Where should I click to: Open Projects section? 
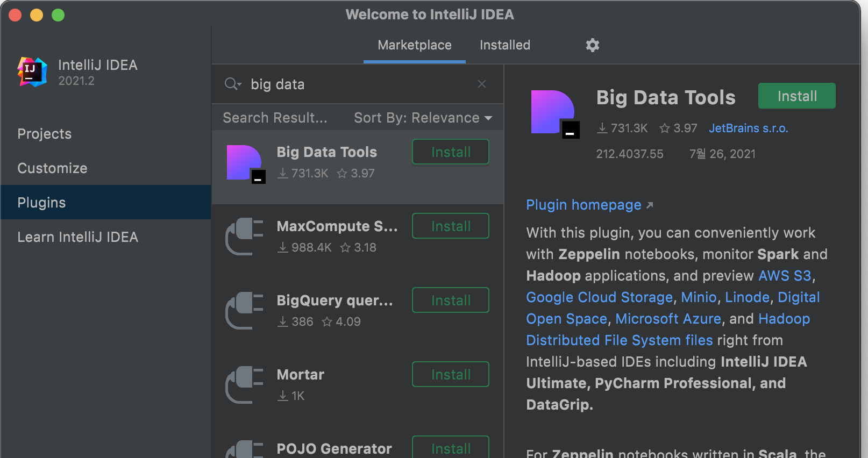[106, 134]
